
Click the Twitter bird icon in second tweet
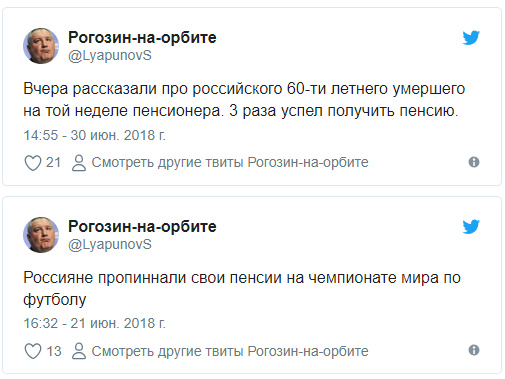tap(471, 227)
